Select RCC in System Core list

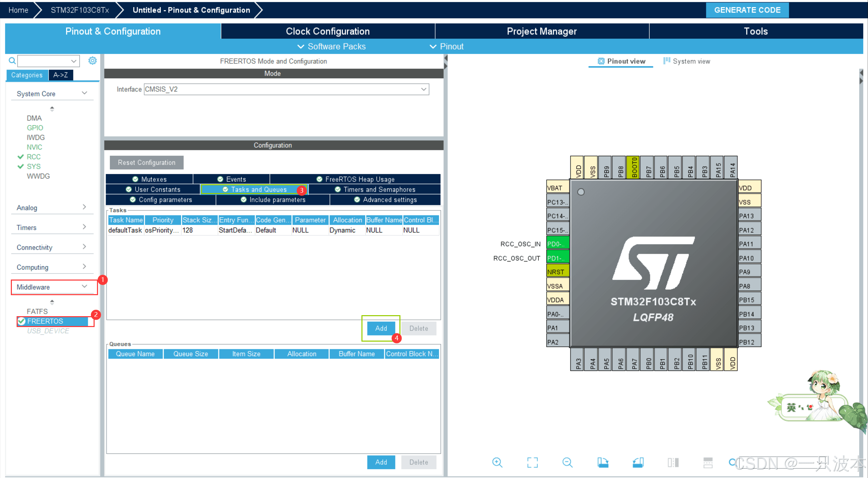tap(34, 157)
